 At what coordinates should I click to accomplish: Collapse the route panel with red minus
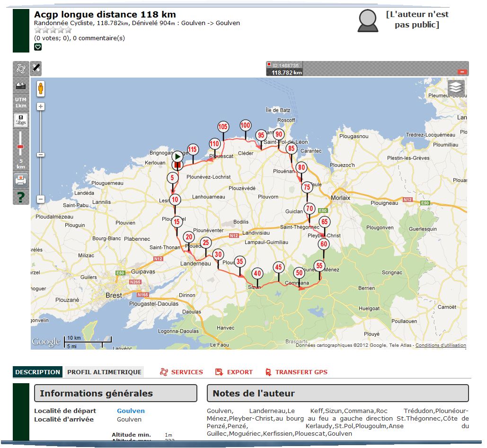tap(462, 72)
